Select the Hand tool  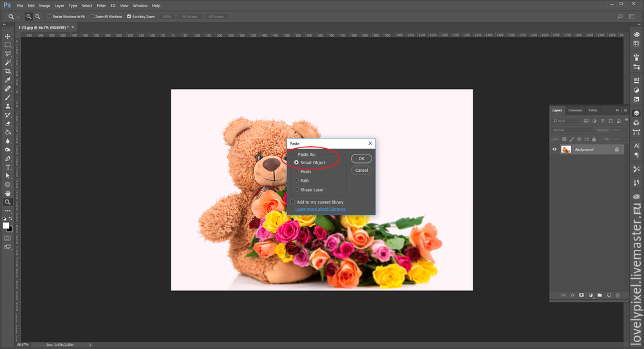click(x=8, y=193)
